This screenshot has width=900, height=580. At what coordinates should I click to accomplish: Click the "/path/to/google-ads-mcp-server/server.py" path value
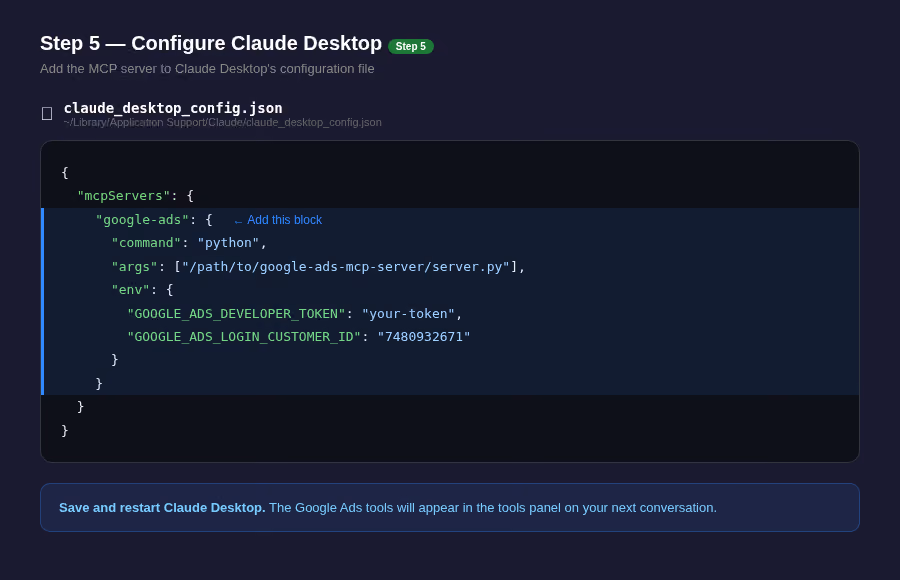(x=346, y=267)
